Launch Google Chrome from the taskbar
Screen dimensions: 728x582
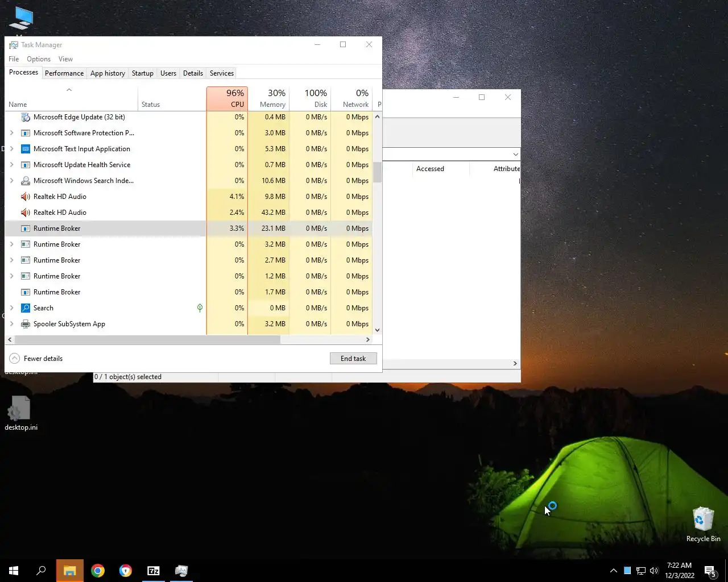(98, 571)
